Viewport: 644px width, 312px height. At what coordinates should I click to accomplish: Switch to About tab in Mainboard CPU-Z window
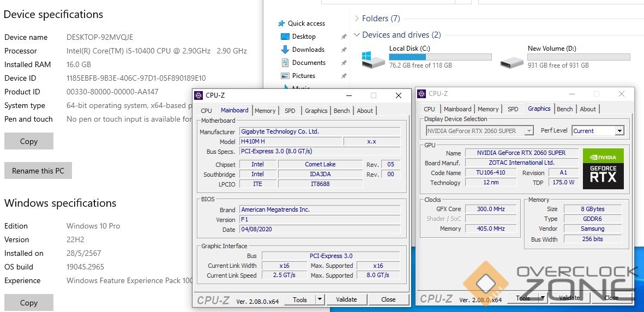click(365, 111)
